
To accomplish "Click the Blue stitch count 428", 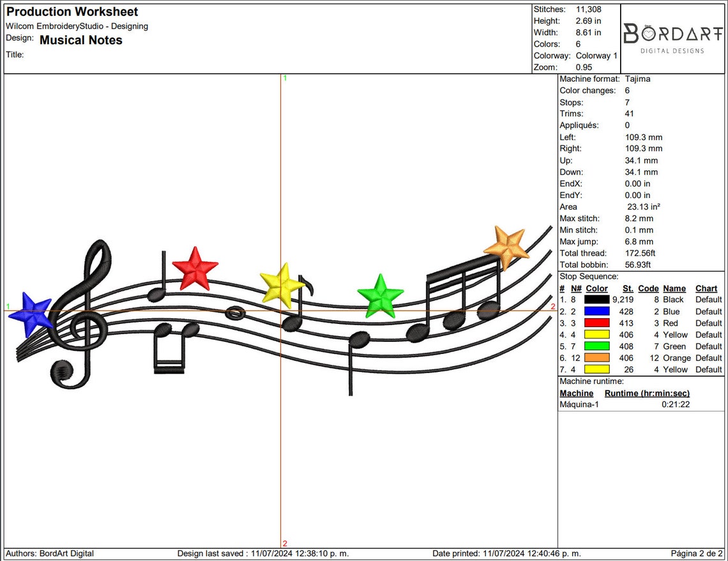I will (x=626, y=311).
